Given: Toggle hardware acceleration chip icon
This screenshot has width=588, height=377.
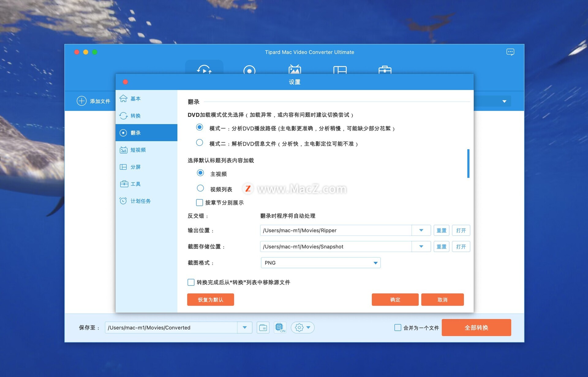Looking at the screenshot, I should click(x=280, y=328).
